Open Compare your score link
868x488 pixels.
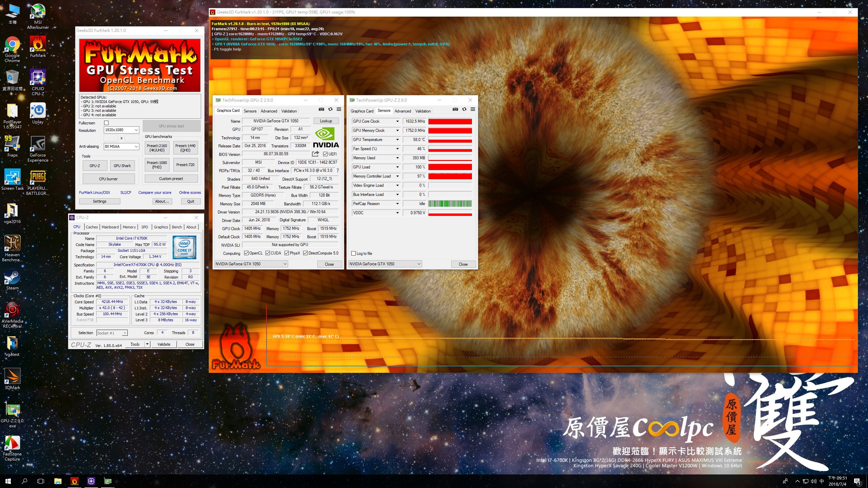coord(155,192)
